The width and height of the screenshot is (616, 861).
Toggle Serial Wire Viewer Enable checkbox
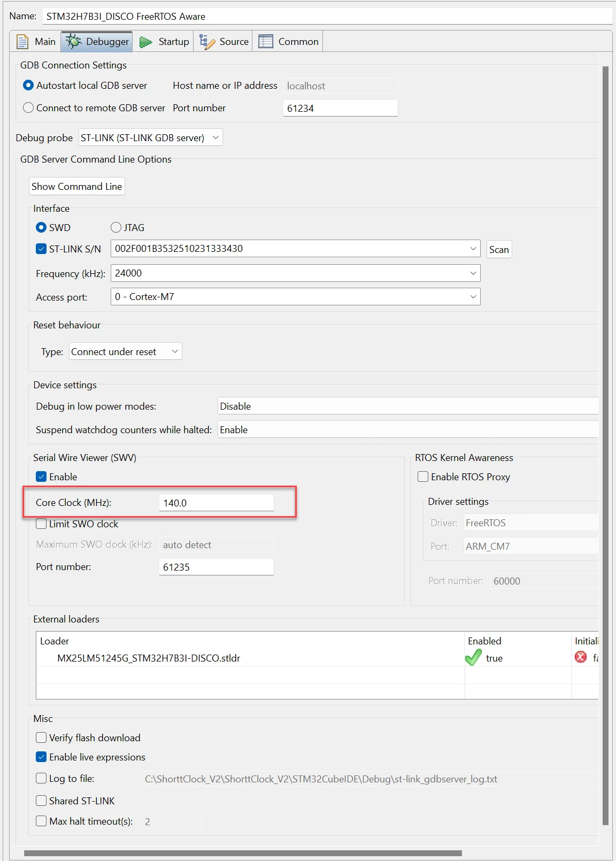(41, 476)
